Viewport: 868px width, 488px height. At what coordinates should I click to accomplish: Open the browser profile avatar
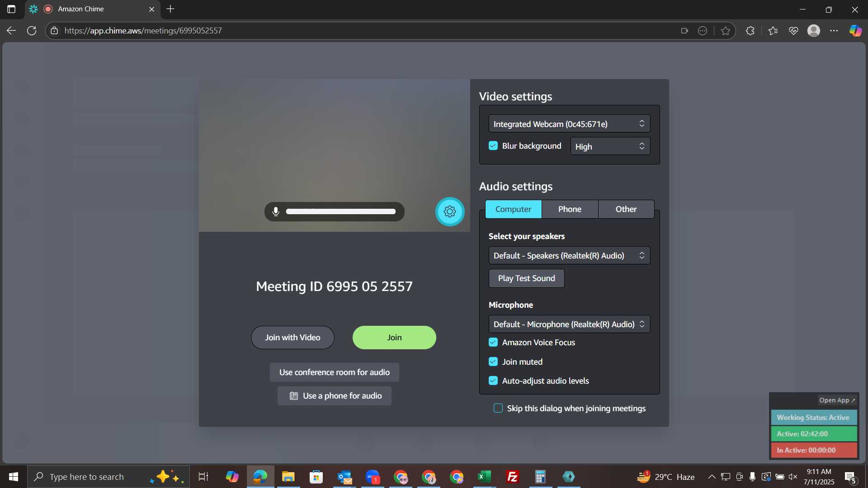pyautogui.click(x=814, y=31)
